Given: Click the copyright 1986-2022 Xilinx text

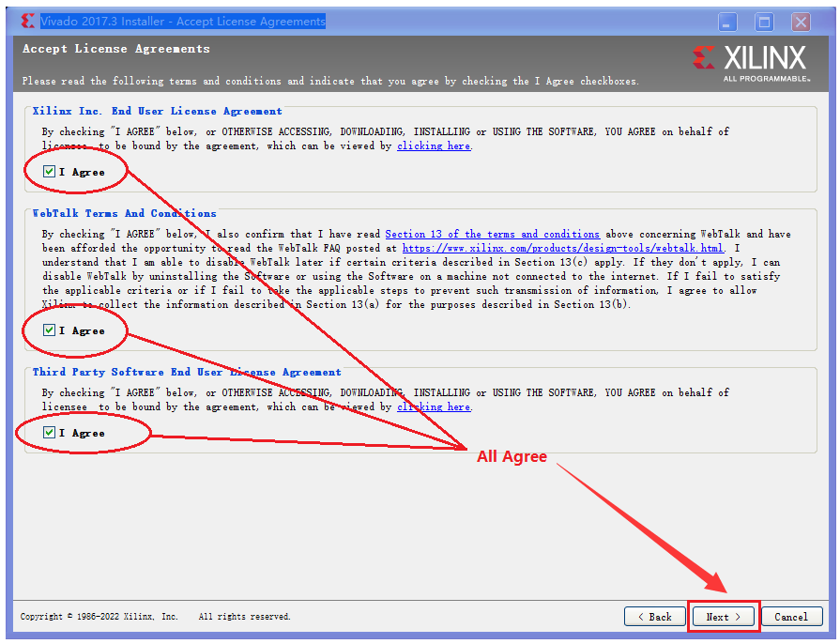Looking at the screenshot, I should (99, 617).
